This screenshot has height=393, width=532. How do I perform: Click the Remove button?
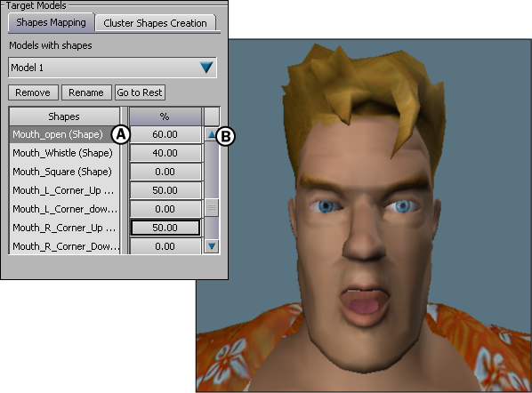(33, 92)
